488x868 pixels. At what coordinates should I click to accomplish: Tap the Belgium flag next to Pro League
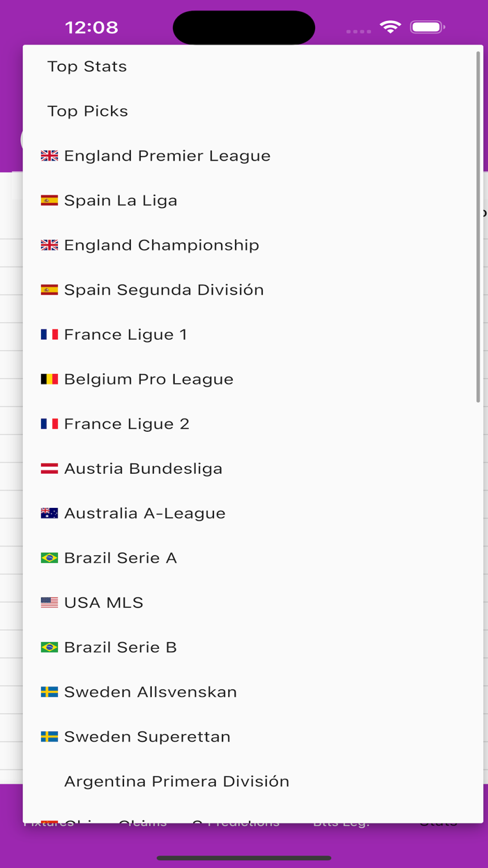pyautogui.click(x=49, y=379)
